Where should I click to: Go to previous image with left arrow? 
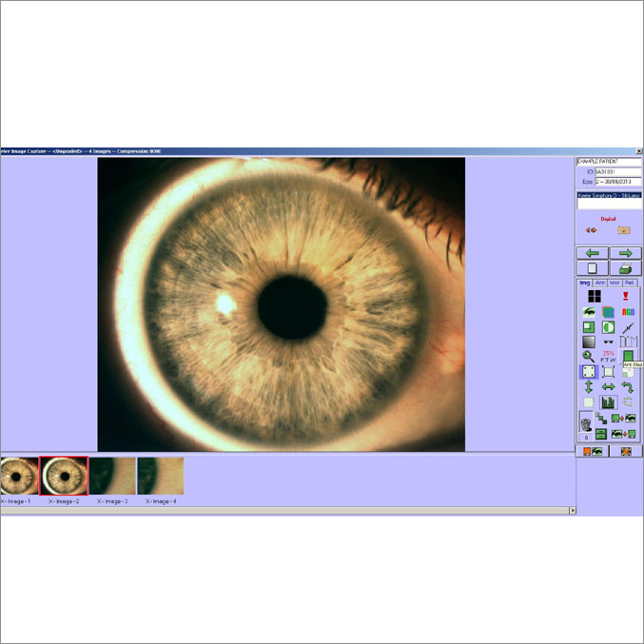[593, 253]
